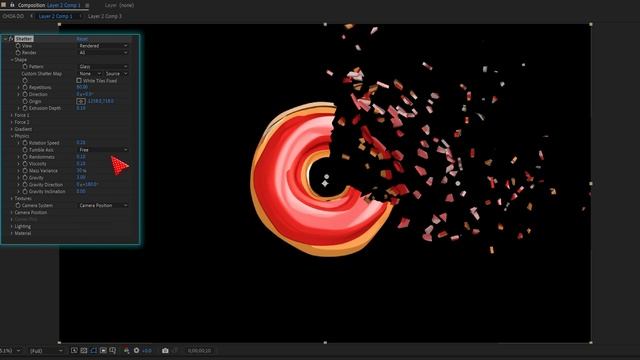The height and width of the screenshot is (360, 640).
Task: Click the Rotation Speed value
Action: pos(81,143)
